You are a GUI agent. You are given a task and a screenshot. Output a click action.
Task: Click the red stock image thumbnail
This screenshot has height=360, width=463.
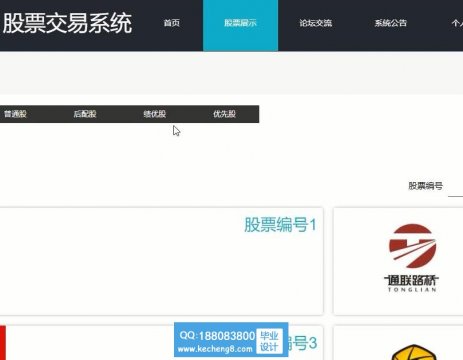coord(3,343)
